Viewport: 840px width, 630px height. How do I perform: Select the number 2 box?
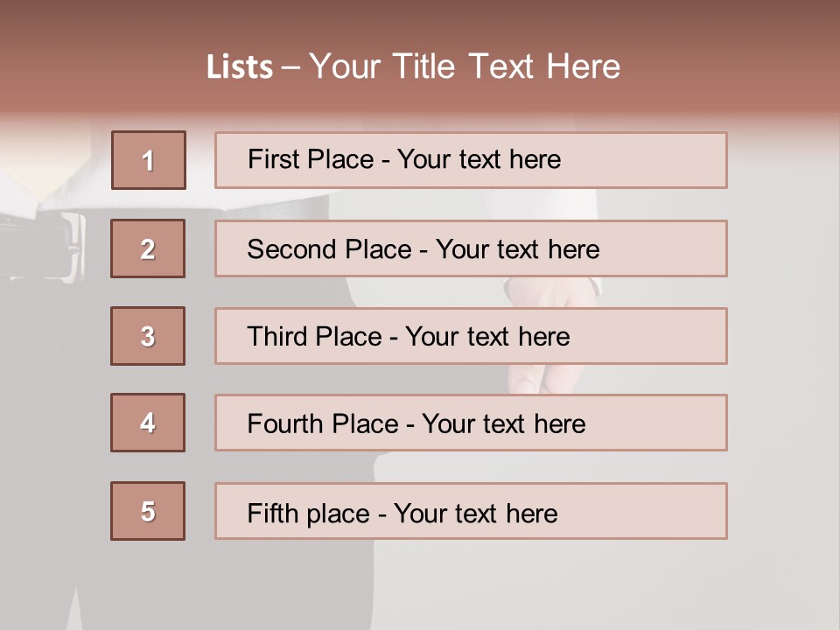(148, 248)
